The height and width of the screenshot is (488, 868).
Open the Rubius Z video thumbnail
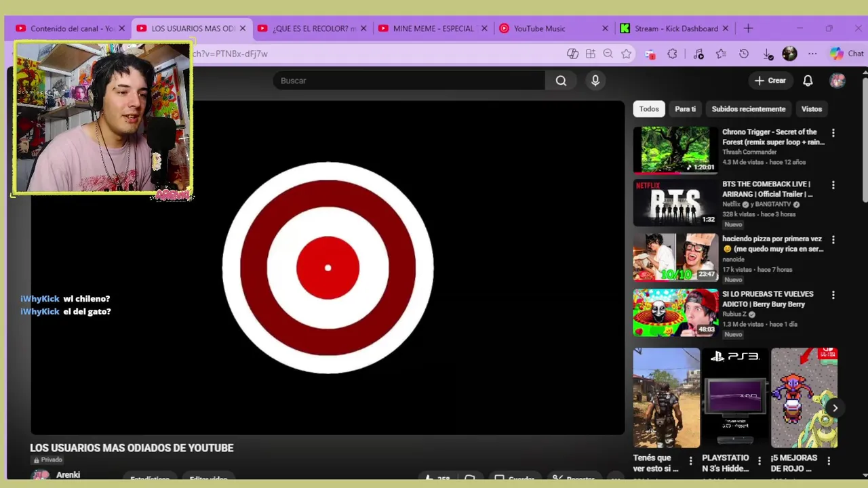click(x=675, y=312)
